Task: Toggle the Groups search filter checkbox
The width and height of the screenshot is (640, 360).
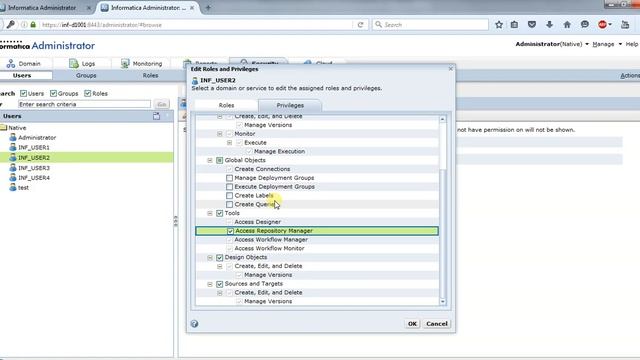Action: click(x=53, y=93)
